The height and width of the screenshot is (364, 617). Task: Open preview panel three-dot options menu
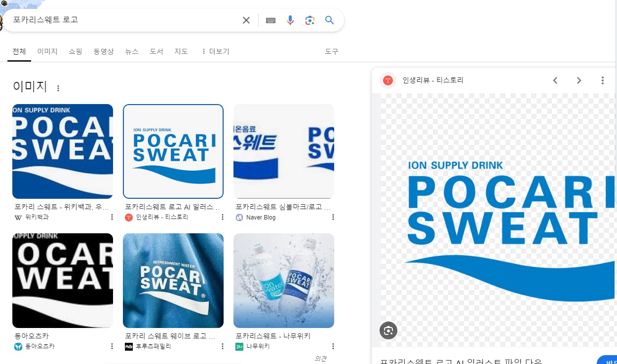pos(603,80)
